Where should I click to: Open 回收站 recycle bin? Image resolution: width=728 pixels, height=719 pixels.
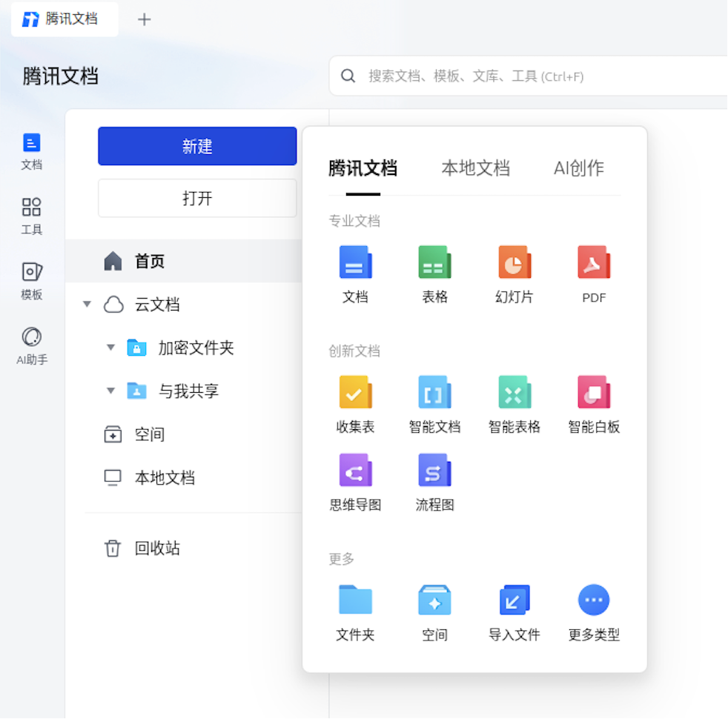tap(157, 549)
